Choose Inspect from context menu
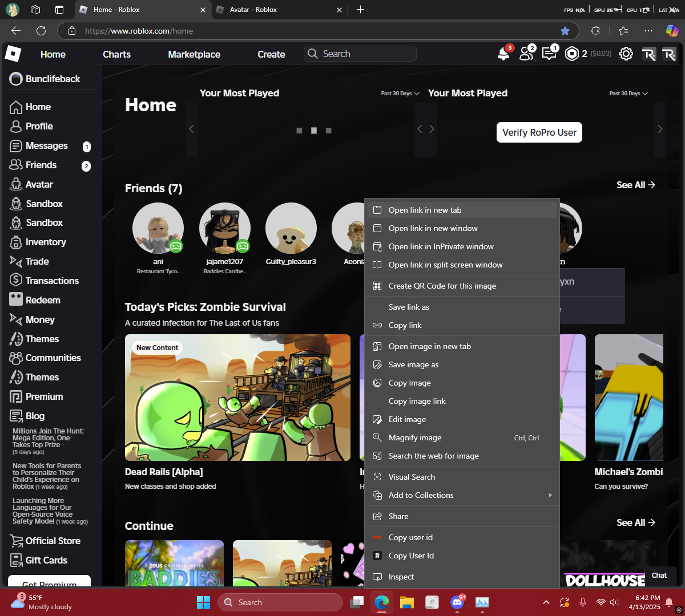685x616 pixels. (462, 577)
